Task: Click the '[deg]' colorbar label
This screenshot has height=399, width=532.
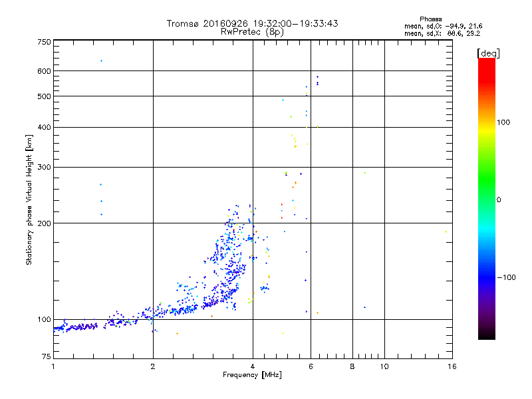Action: coord(488,53)
